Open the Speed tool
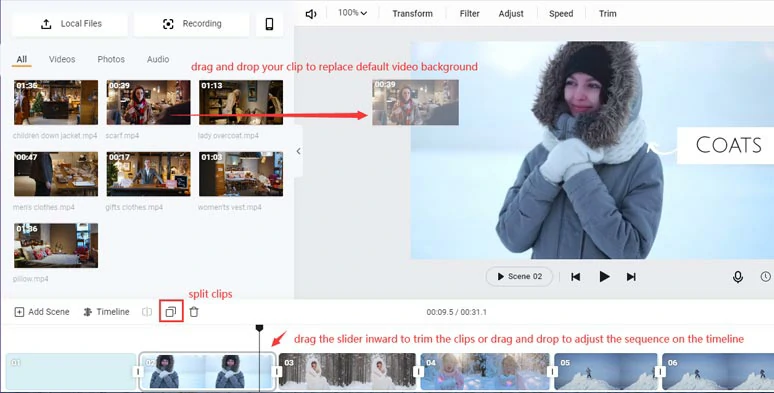The width and height of the screenshot is (774, 393). [x=561, y=14]
